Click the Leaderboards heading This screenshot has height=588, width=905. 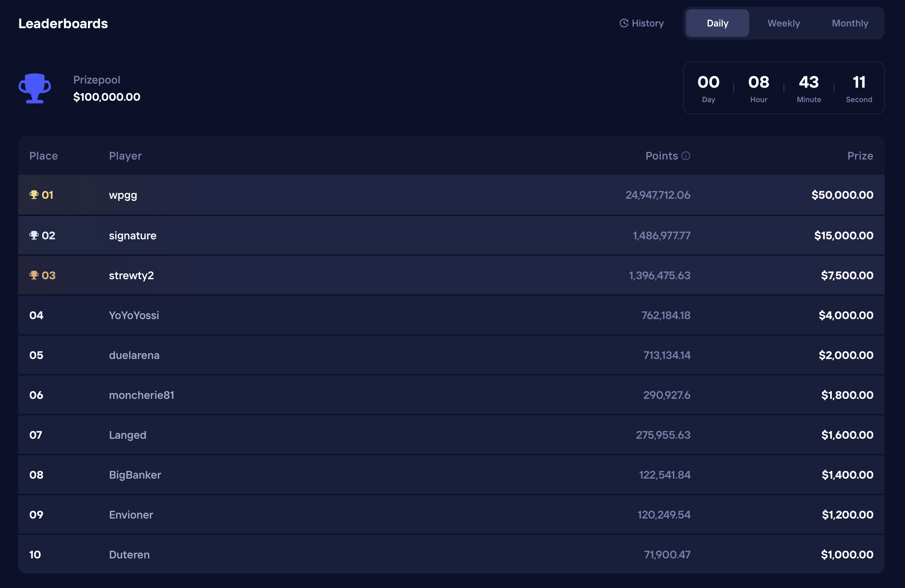(x=63, y=24)
